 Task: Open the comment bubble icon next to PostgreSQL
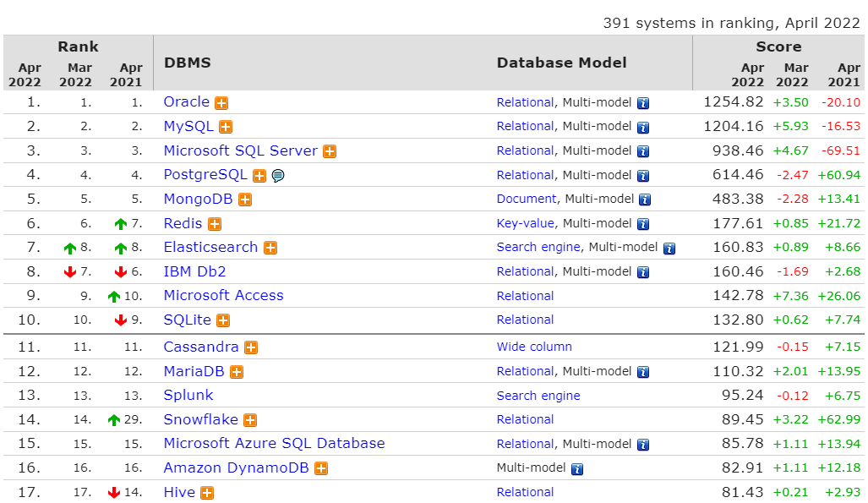tap(277, 176)
